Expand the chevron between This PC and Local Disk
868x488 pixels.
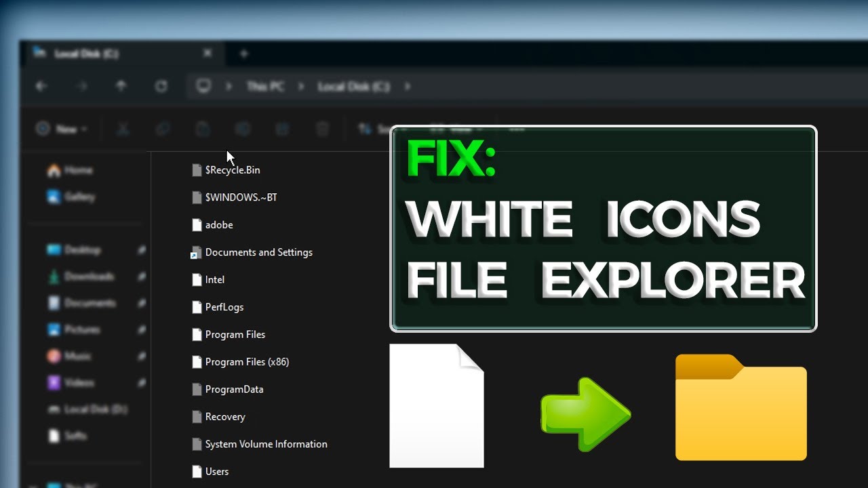(x=301, y=86)
